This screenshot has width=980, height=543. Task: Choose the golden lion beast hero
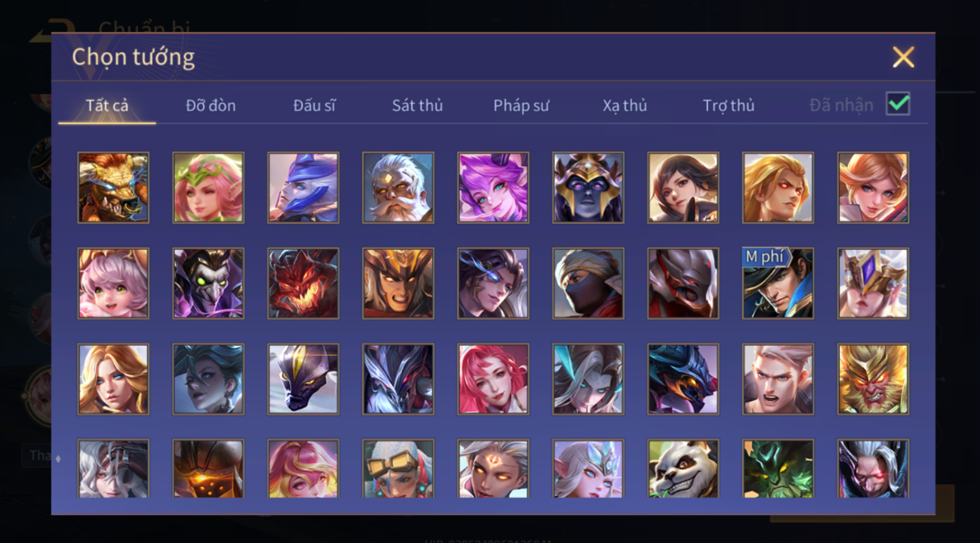(x=112, y=187)
